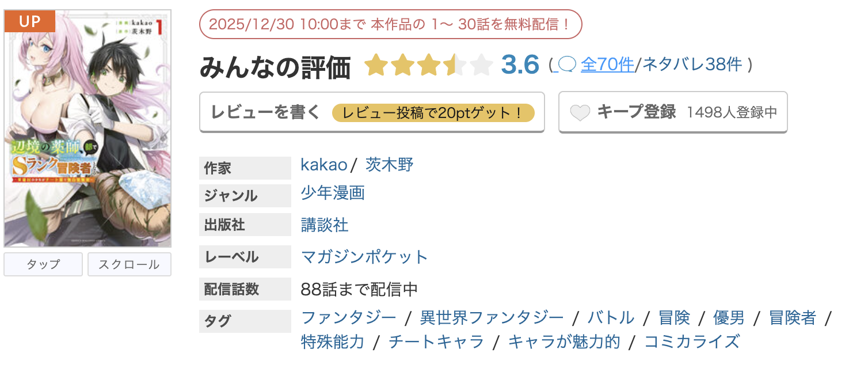868x372 pixels.
Task: Open the マガジンポケット label link
Action: point(364,256)
